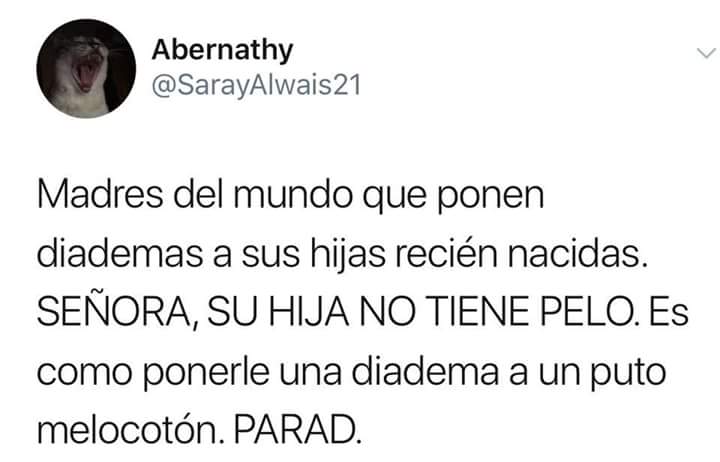Open the @SarayAlwais21 handle profile
Viewport: 720px width, 462px height.
click(x=256, y=86)
